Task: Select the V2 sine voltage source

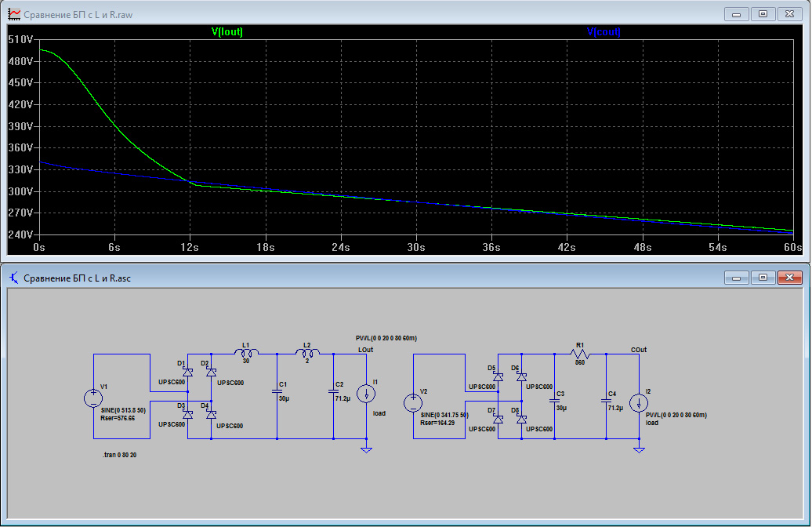Action: 413,403
